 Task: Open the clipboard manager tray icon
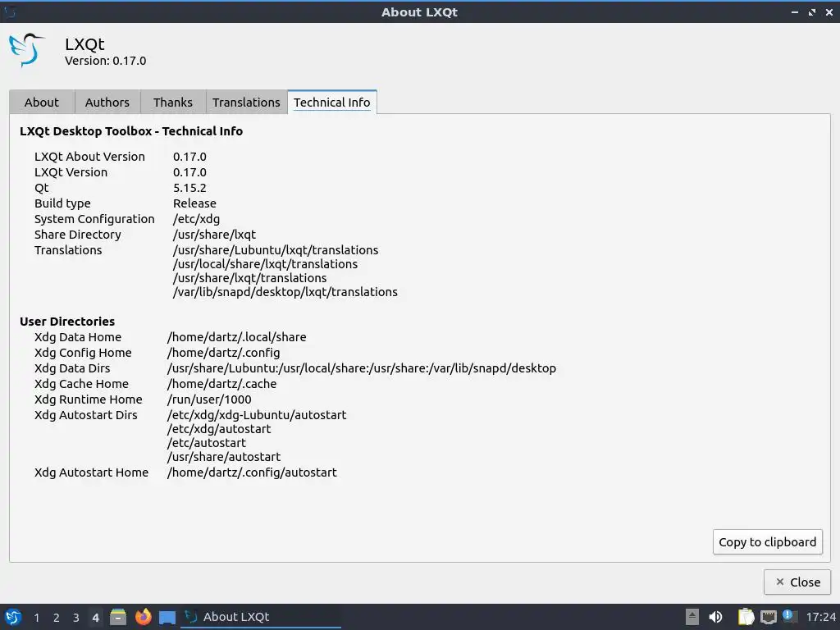click(746, 617)
